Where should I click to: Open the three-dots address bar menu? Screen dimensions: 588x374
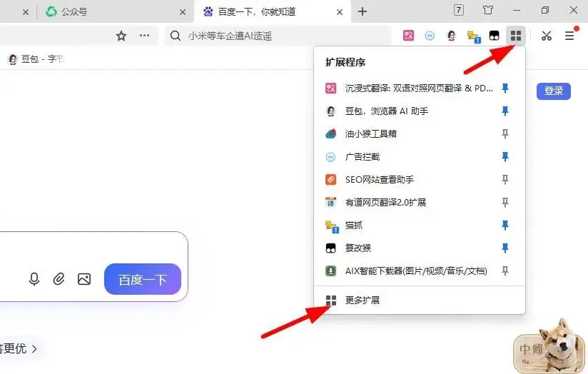tap(144, 36)
